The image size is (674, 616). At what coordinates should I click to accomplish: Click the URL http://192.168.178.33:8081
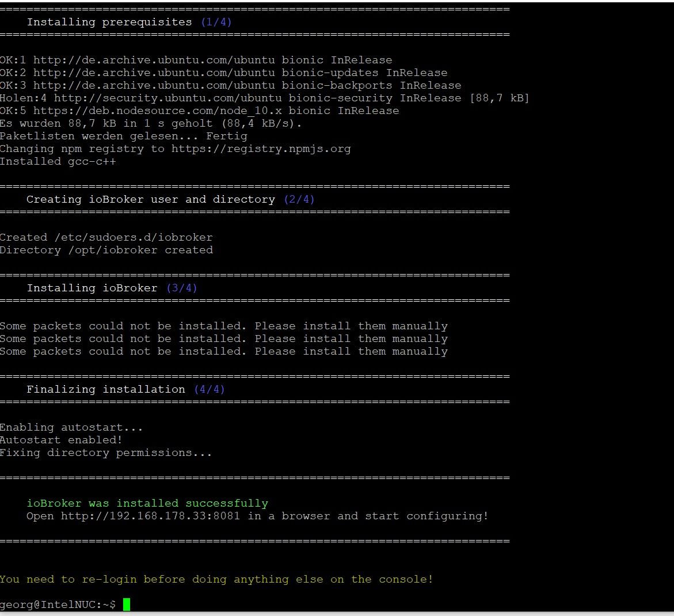(150, 516)
